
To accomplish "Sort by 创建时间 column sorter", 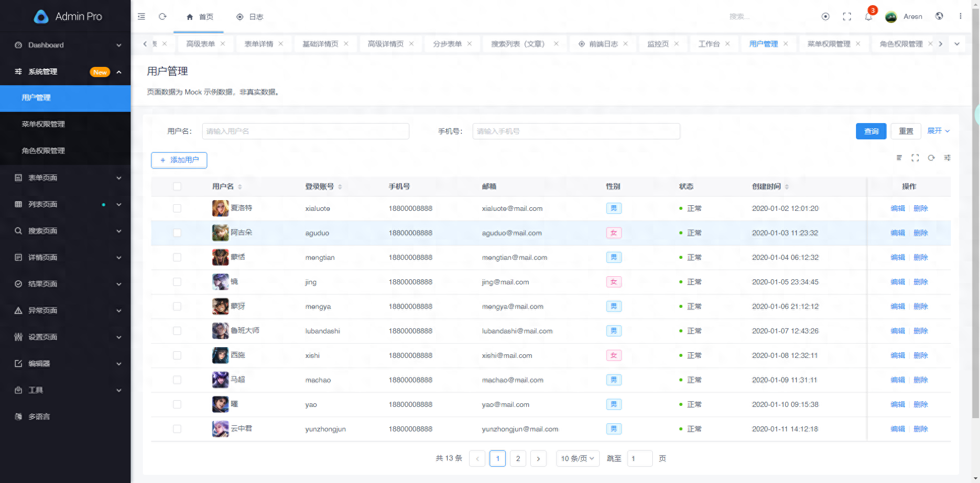I will coord(788,186).
